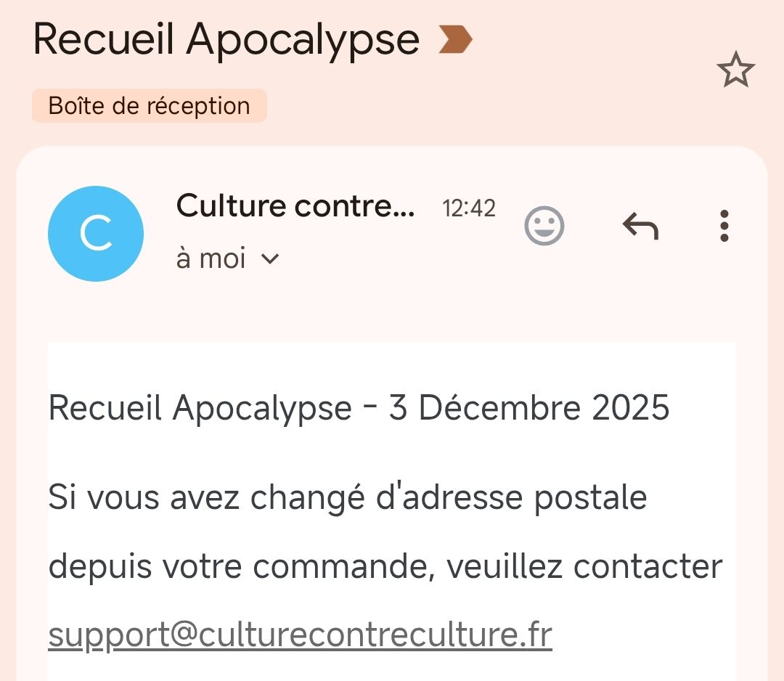784x681 pixels.
Task: Add an emoji reaction to the message
Action: point(544,227)
